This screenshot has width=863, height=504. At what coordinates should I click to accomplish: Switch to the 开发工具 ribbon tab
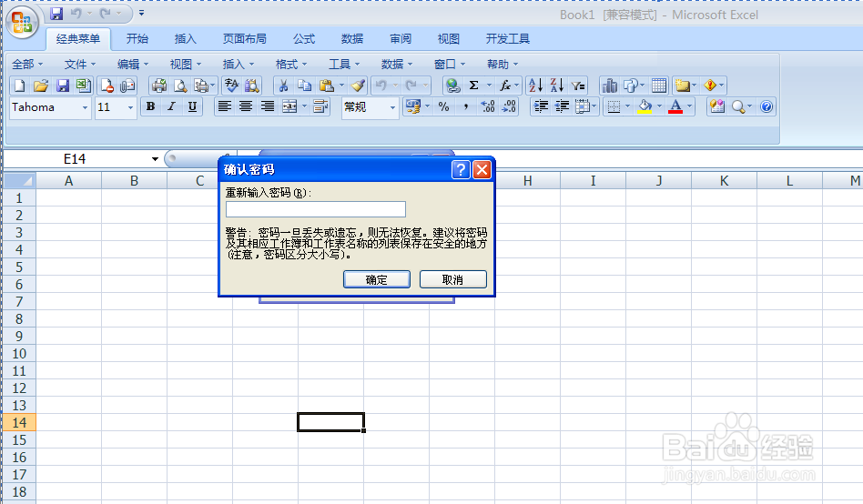point(507,38)
